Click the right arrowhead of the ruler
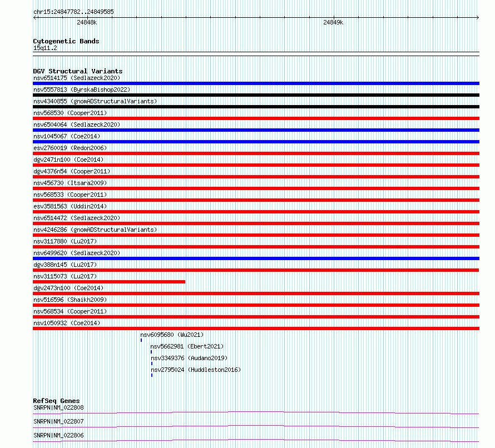 click(x=478, y=18)
